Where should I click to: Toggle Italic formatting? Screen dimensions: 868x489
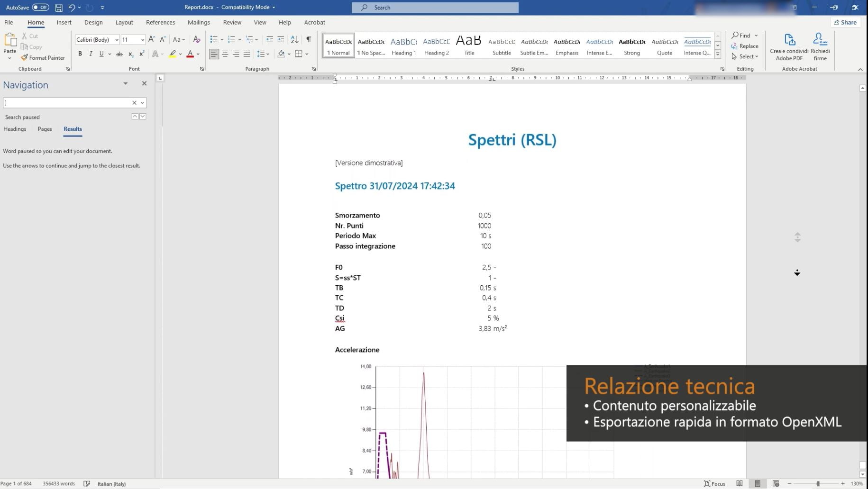pos(91,54)
